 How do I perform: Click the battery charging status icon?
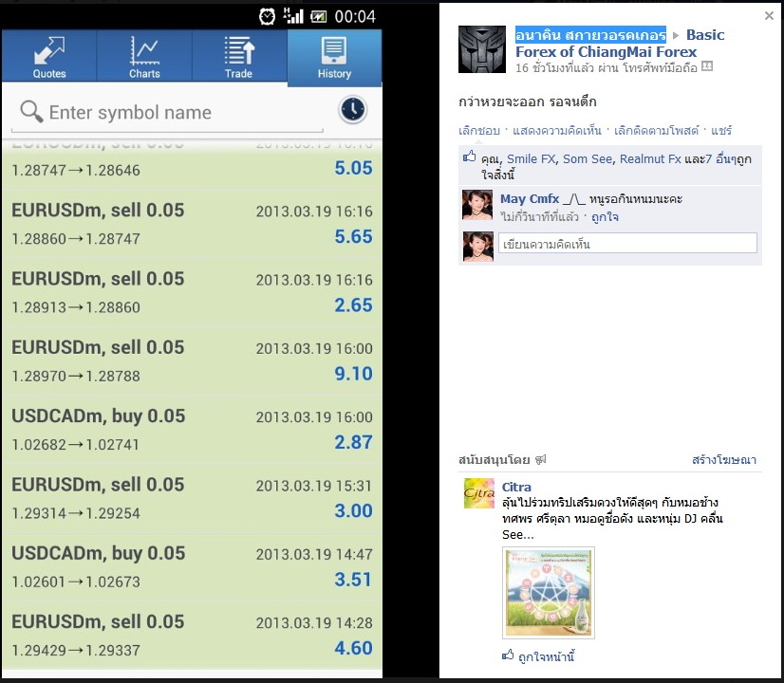319,17
